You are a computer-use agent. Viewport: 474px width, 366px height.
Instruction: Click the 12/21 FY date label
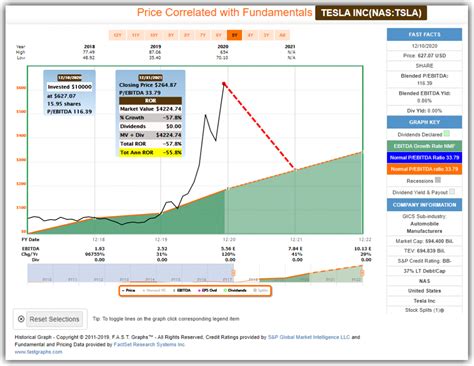click(x=296, y=240)
